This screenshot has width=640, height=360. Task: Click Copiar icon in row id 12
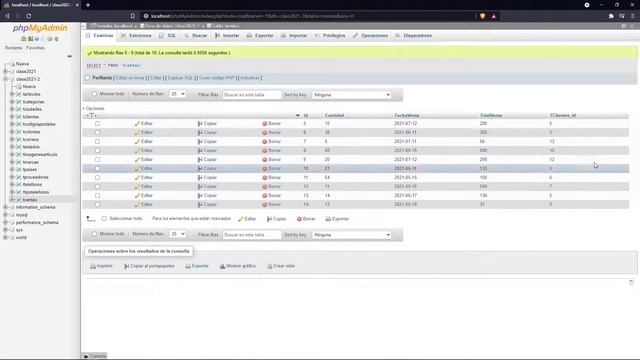200,187
